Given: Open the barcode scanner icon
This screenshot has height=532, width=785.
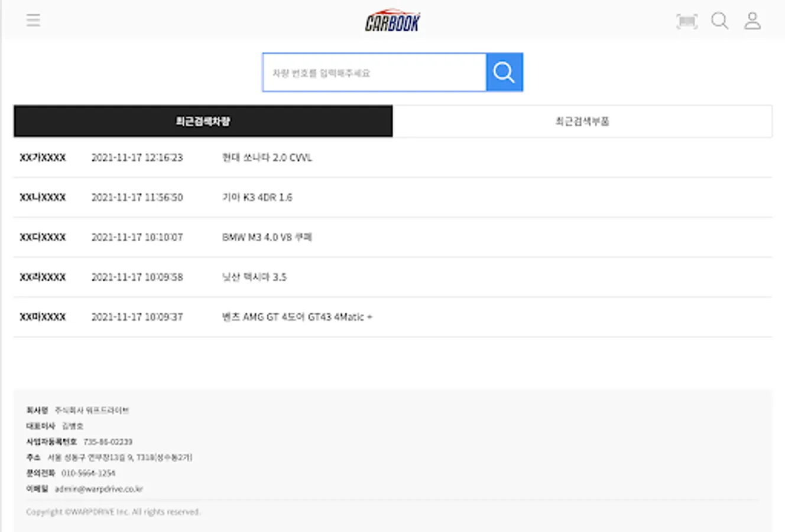Looking at the screenshot, I should point(687,21).
